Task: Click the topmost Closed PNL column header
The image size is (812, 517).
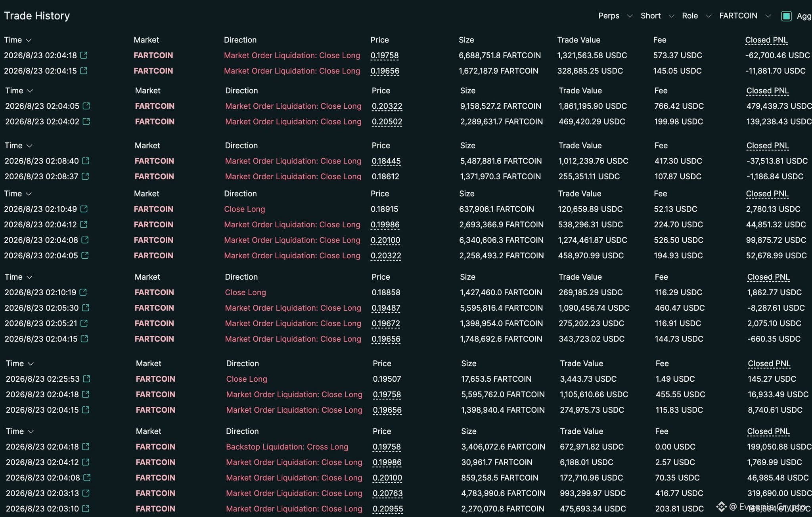Action: tap(766, 40)
